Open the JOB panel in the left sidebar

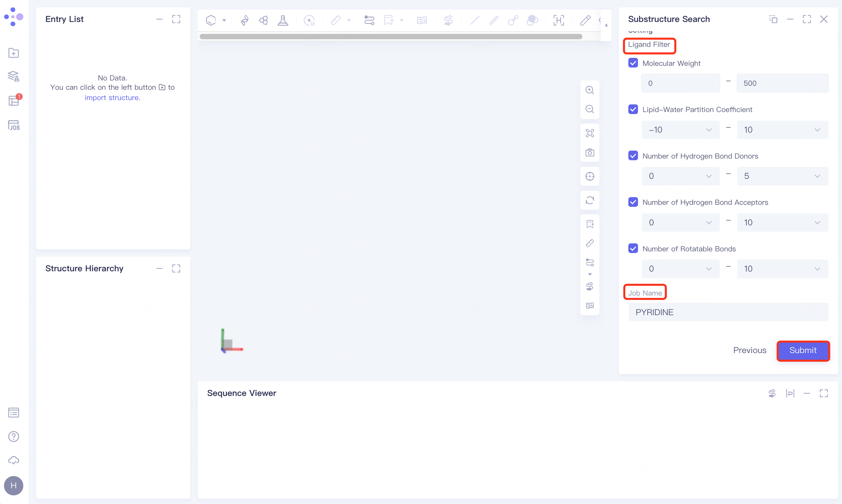(14, 125)
